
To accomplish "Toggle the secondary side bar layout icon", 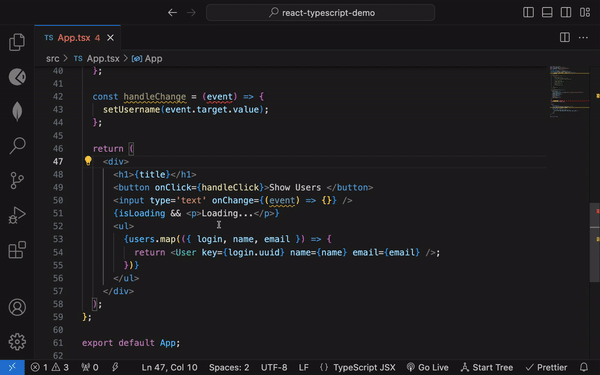I will pyautogui.click(x=566, y=12).
